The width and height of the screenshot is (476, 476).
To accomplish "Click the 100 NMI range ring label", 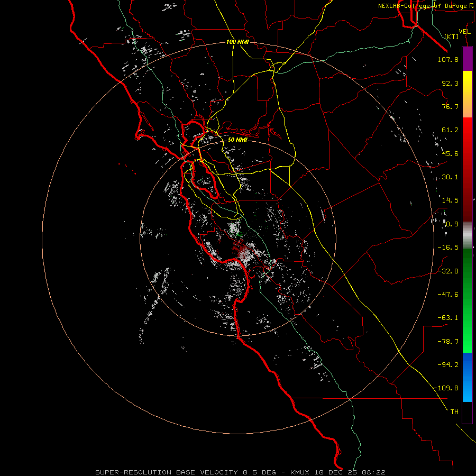I will coord(237,42).
